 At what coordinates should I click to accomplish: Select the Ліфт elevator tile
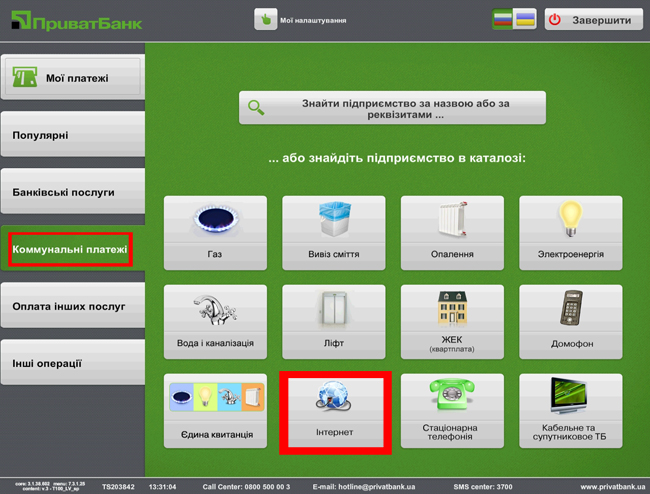(x=334, y=322)
